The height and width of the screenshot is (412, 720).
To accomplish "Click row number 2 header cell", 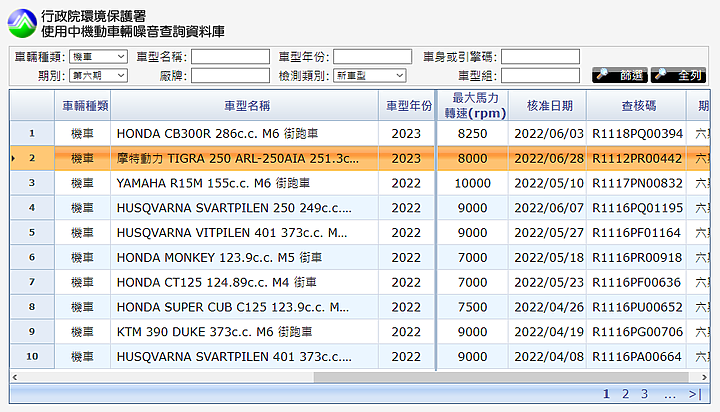I will (x=32, y=158).
